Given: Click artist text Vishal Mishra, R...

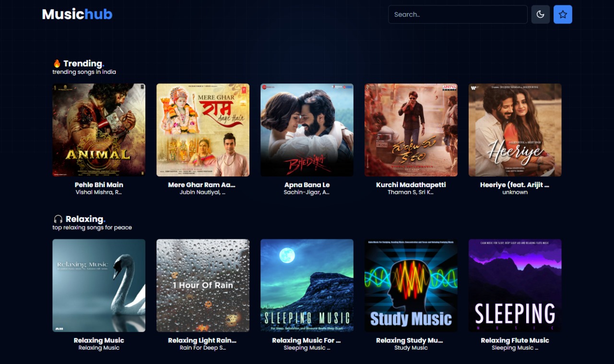Looking at the screenshot, I should click(x=99, y=192).
